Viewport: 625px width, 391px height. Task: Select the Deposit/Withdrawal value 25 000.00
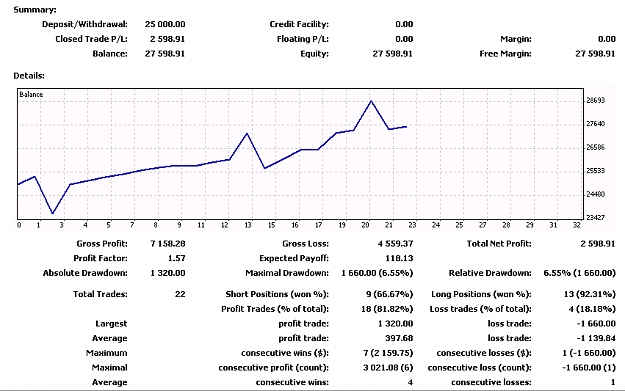click(165, 24)
